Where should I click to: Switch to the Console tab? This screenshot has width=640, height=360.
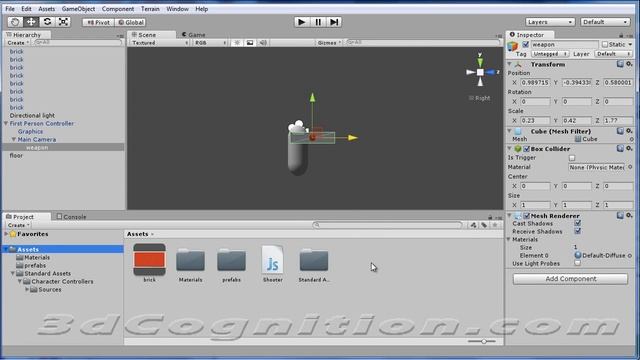[71, 217]
